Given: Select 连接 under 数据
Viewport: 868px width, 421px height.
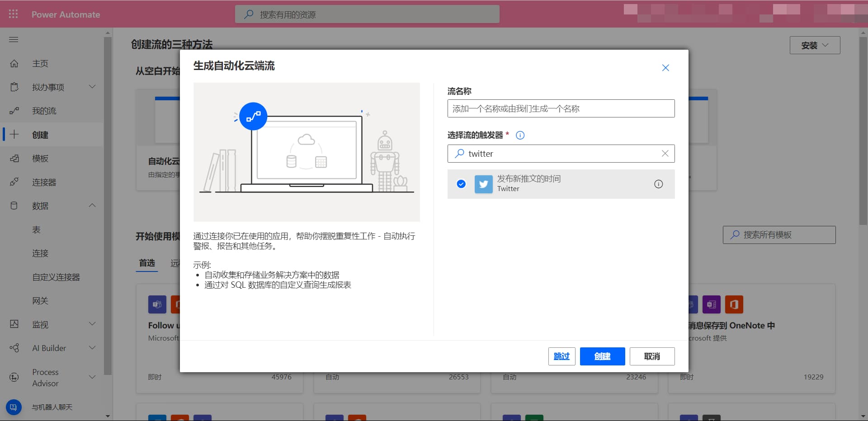Looking at the screenshot, I should pos(40,253).
